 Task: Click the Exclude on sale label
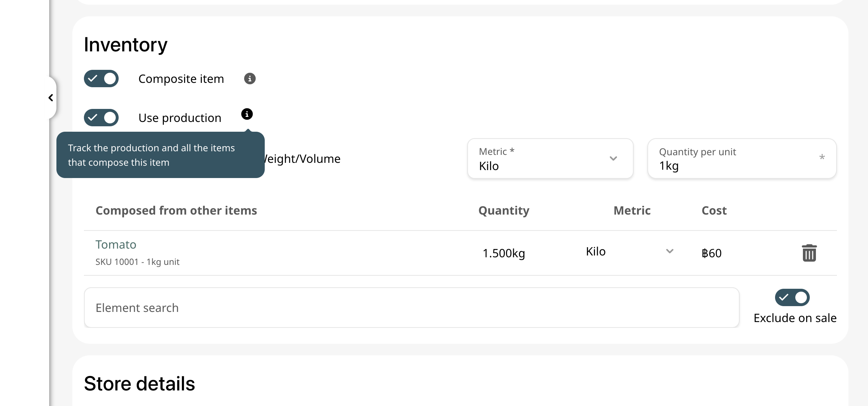795,318
